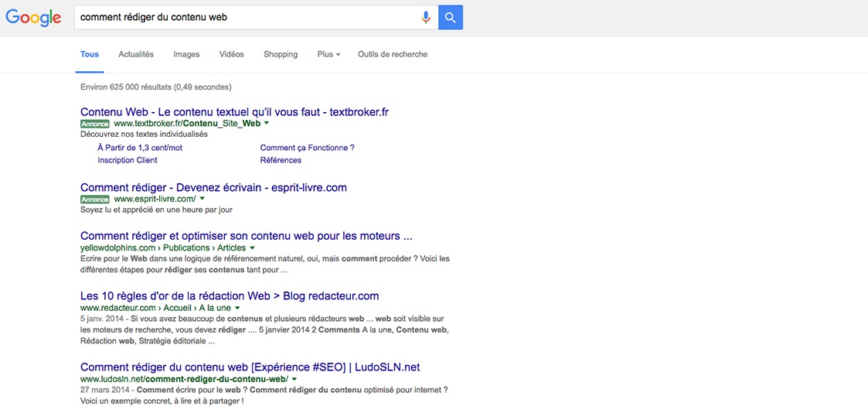Image resolution: width=868 pixels, height=413 pixels.
Task: Expand the Plus dropdown menu
Action: click(x=328, y=54)
